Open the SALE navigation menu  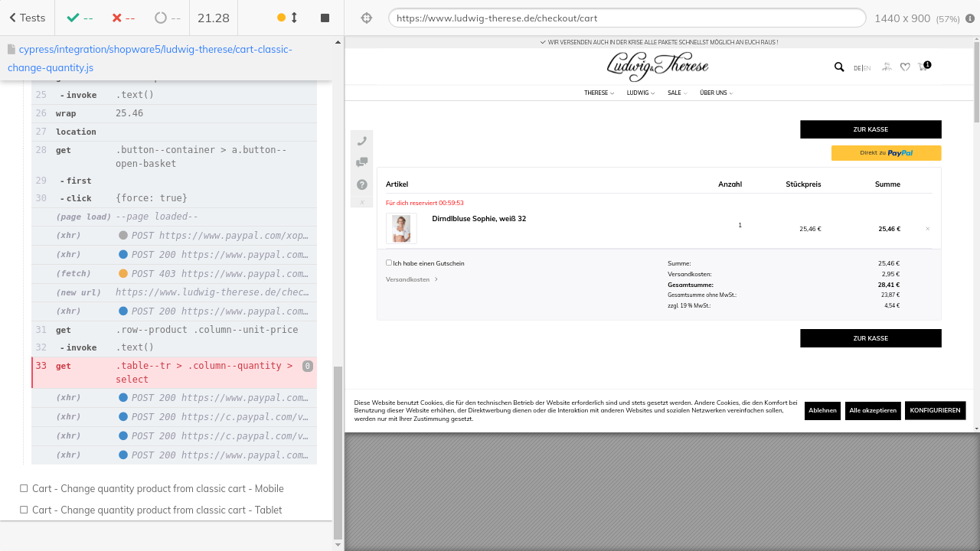click(677, 93)
